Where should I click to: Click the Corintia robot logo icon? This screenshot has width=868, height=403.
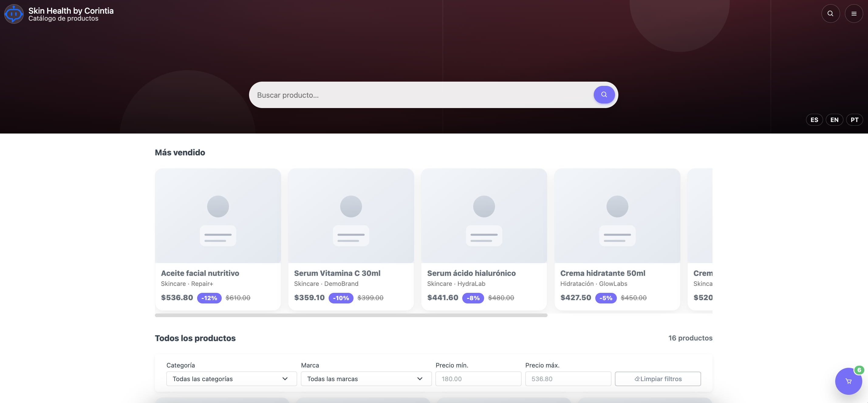pyautogui.click(x=14, y=14)
